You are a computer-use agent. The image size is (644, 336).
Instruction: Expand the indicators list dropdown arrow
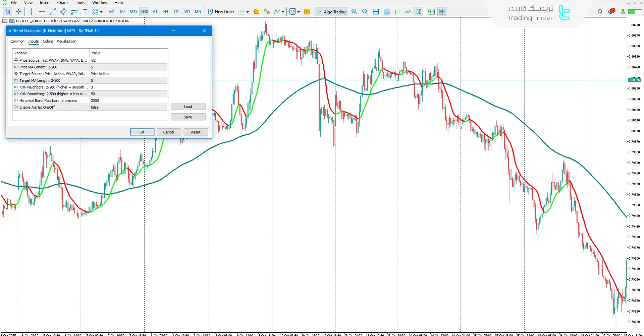tap(283, 12)
